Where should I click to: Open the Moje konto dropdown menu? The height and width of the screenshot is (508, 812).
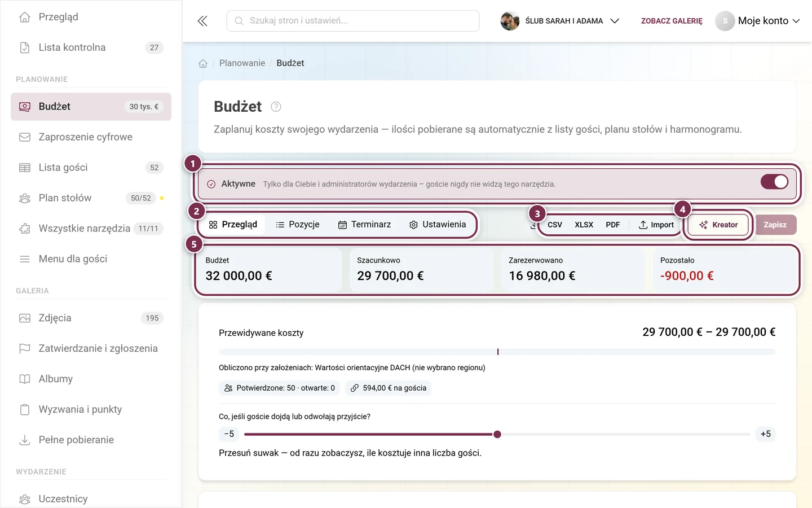coord(758,21)
